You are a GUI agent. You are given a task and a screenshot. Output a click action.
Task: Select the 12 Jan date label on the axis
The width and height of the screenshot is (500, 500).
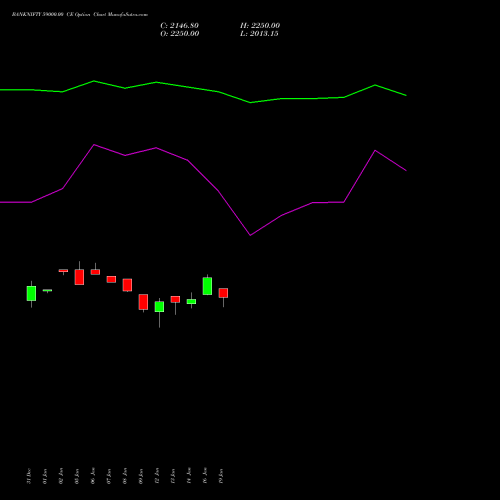pyautogui.click(x=157, y=476)
